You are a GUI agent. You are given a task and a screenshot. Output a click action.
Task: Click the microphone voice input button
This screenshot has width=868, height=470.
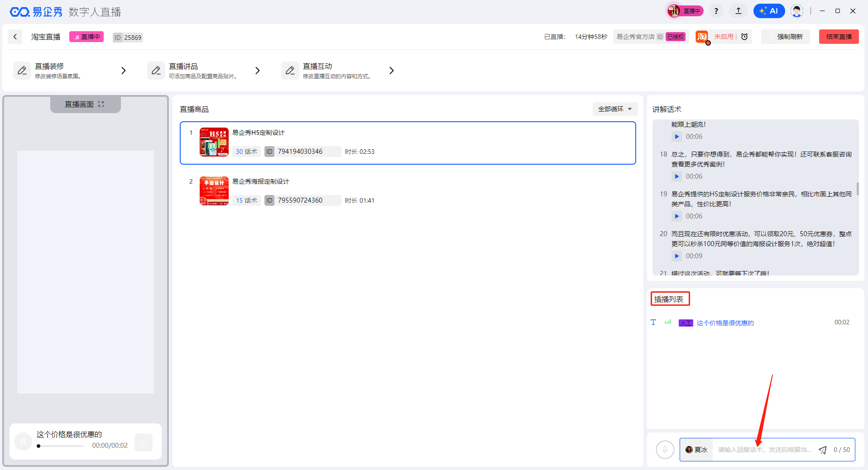665,450
